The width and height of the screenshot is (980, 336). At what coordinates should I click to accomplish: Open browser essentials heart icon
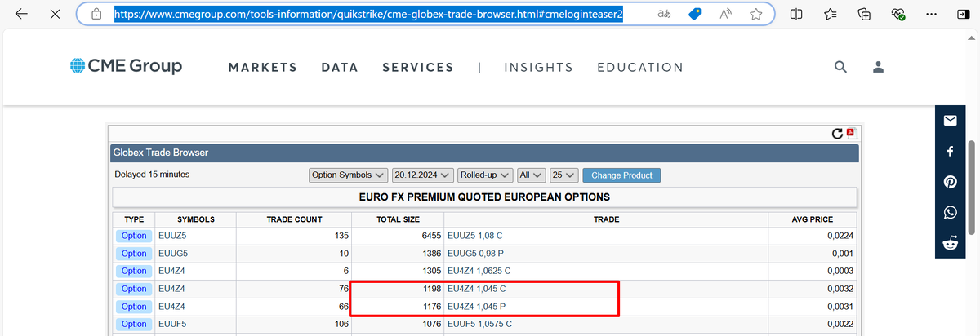pyautogui.click(x=898, y=14)
